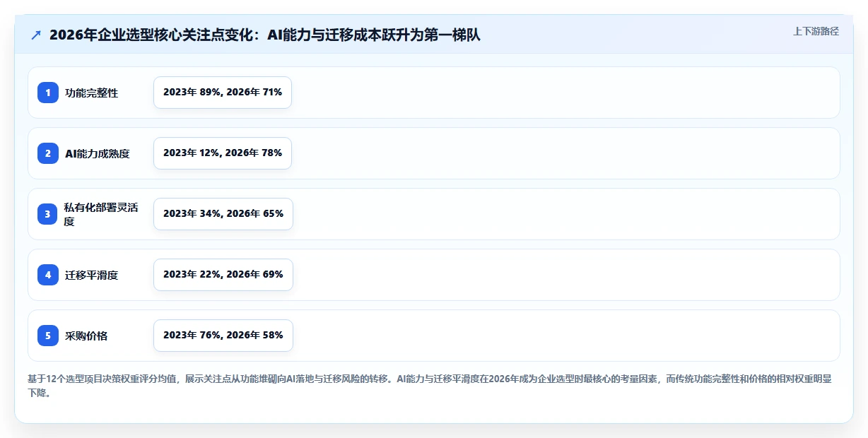Click the number 3 badge for 私有化部署灵活度
The image size is (868, 438).
[x=48, y=214]
